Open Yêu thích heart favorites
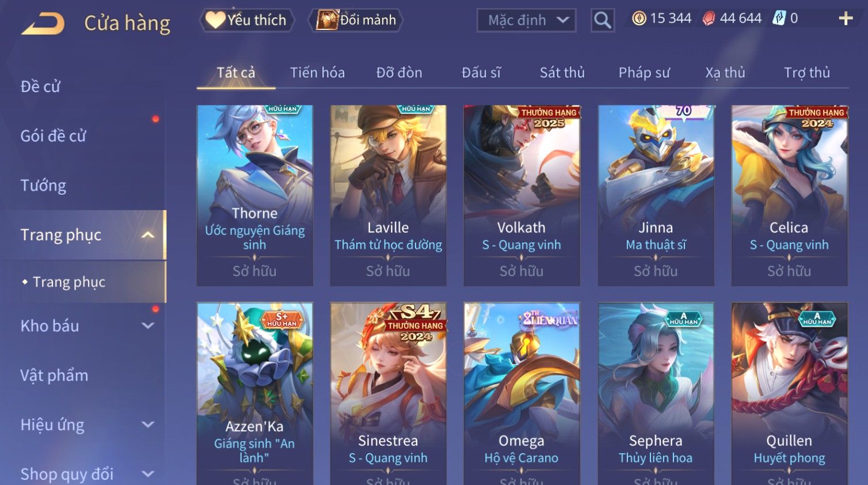 coord(247,20)
